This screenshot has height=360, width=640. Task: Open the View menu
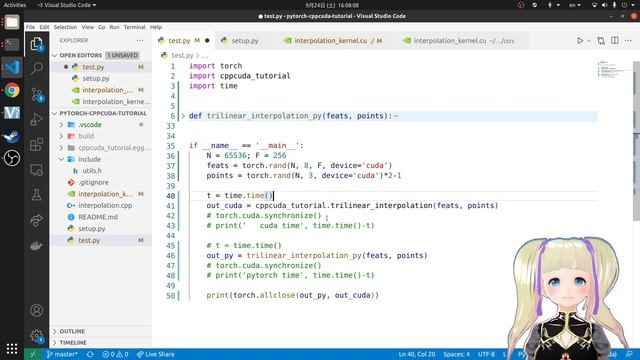tap(87, 27)
